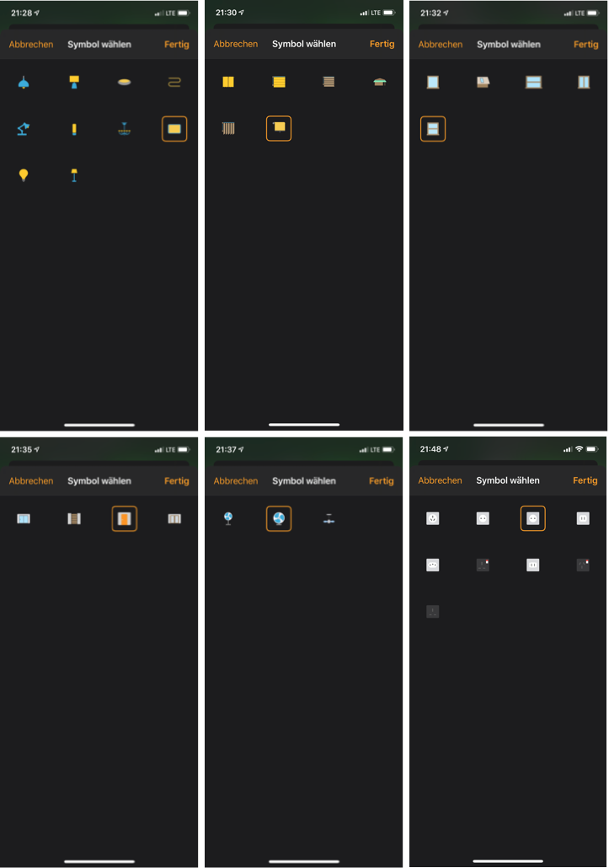Tap Abbrechen on the 21:30 screen
609x868 pixels.
click(x=236, y=44)
